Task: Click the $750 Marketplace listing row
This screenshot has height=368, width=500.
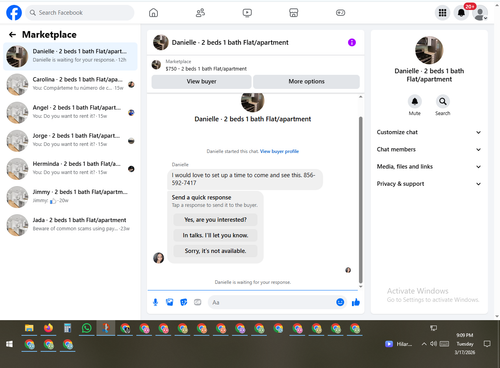Action: click(256, 65)
